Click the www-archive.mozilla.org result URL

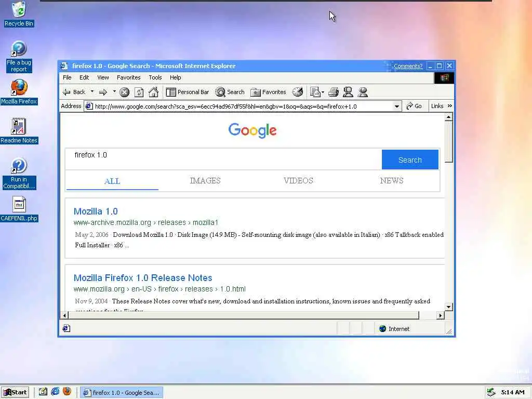coord(146,222)
